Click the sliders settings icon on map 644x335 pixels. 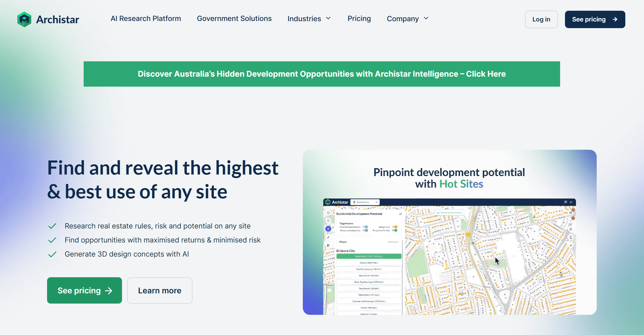point(571,229)
